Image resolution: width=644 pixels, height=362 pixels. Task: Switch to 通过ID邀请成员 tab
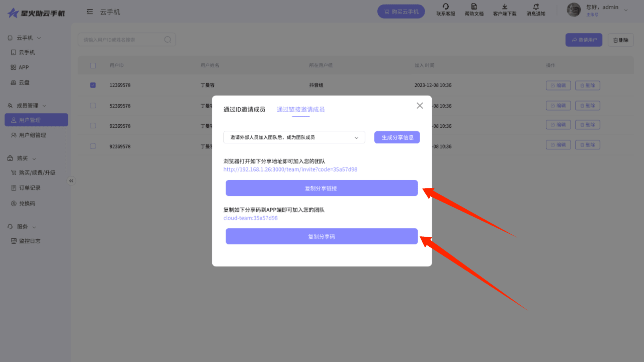coord(244,110)
